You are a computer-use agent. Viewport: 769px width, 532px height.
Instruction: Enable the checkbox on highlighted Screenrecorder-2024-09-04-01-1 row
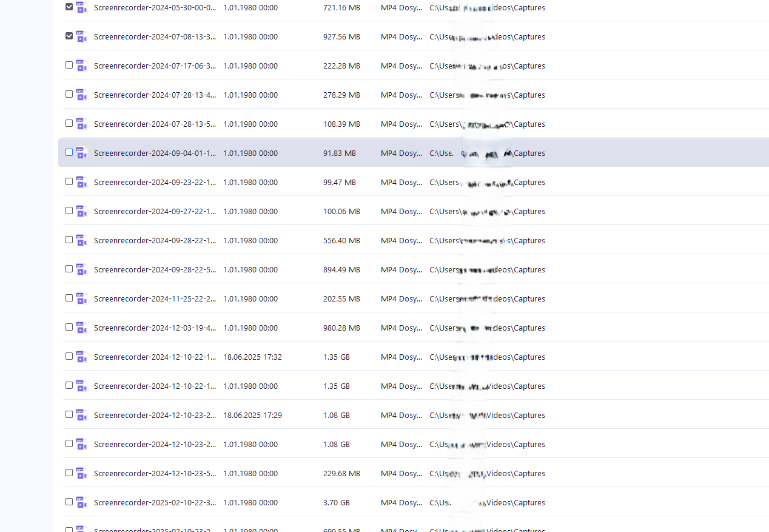[x=69, y=152]
